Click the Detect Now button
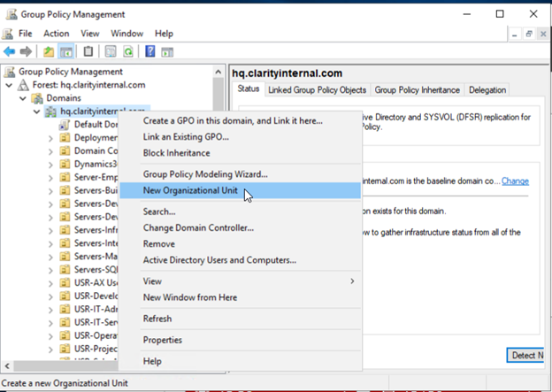 click(525, 356)
